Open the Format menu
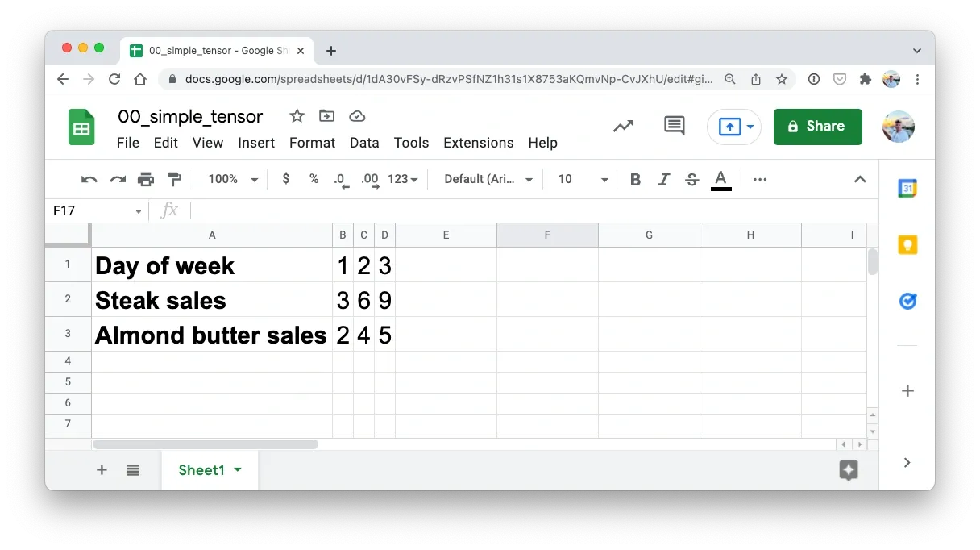980x550 pixels. point(312,143)
